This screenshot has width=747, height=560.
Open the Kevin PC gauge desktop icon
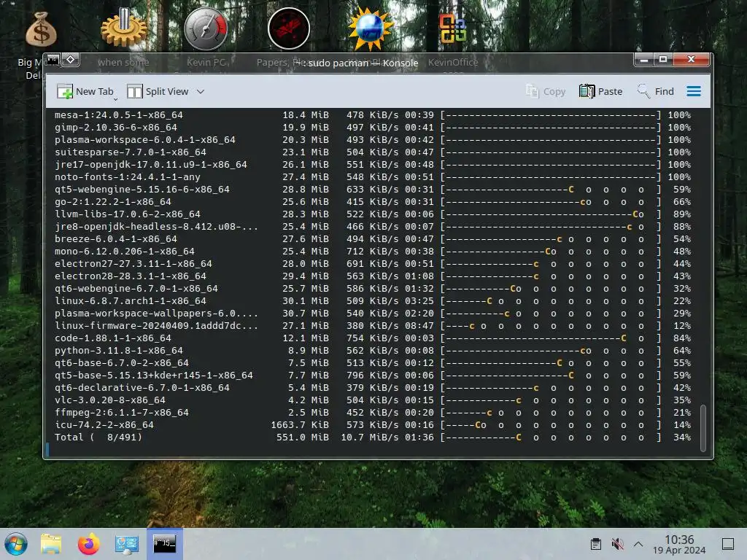pos(206,28)
